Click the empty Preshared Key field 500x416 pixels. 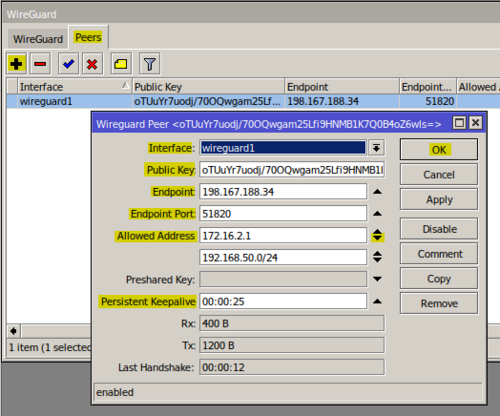tap(283, 279)
